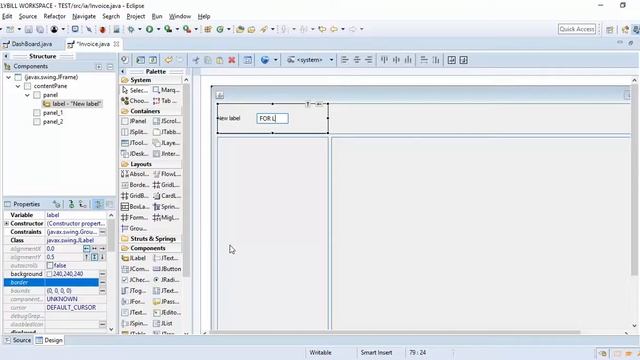Select panel_1 in the components tree

(x=53, y=113)
